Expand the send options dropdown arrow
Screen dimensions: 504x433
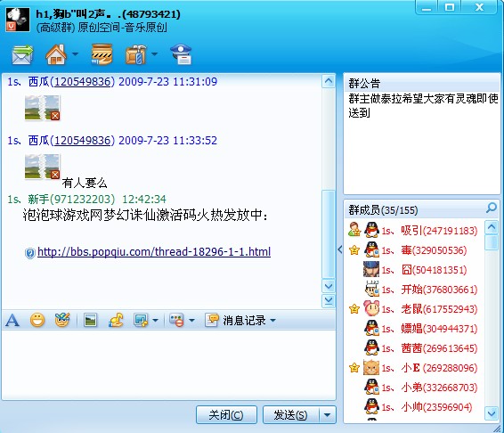tap(327, 414)
